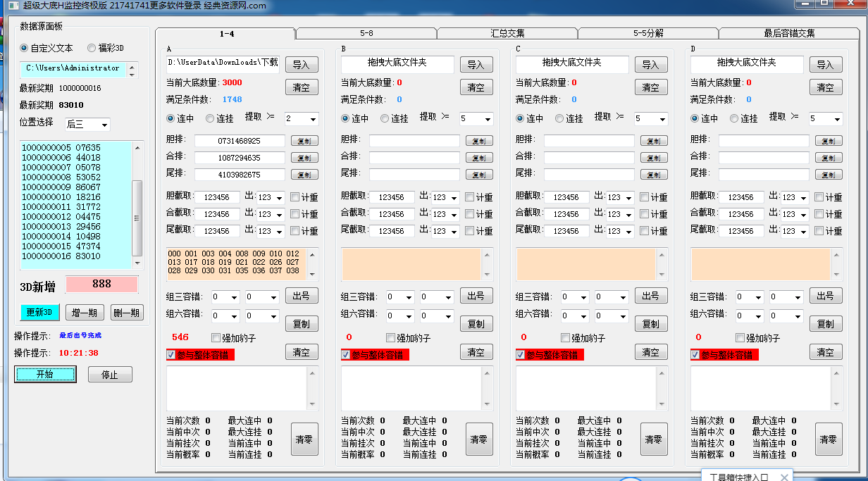
Task: Enable 强加豹子 checkbox in panel A
Action: (234, 338)
